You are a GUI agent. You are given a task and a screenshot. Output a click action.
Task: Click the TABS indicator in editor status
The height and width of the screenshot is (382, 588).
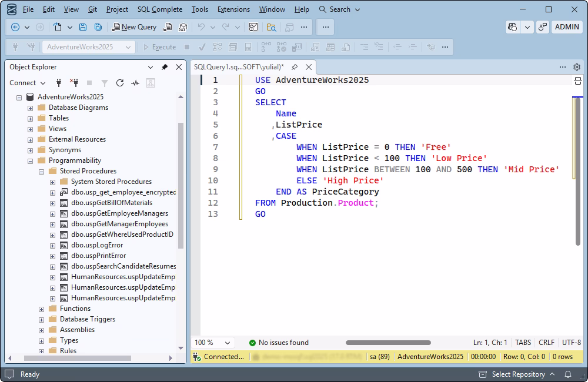523,343
